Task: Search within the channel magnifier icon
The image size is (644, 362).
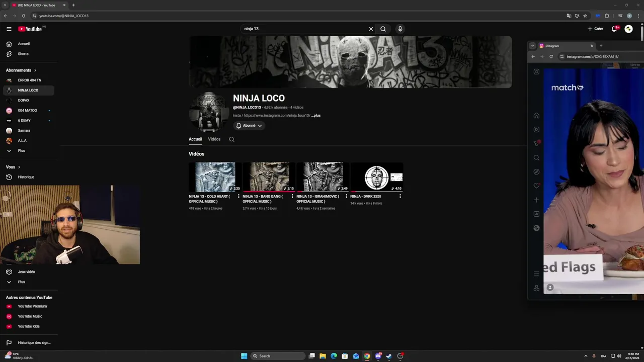Action: [231, 139]
